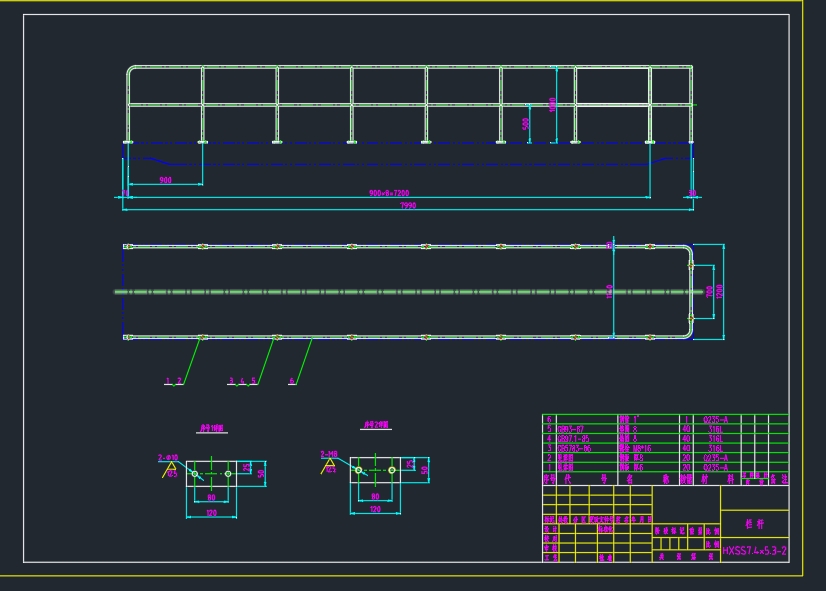826x591 pixels.
Task: Click the '3 4 5' part leader label
Action: (242, 380)
